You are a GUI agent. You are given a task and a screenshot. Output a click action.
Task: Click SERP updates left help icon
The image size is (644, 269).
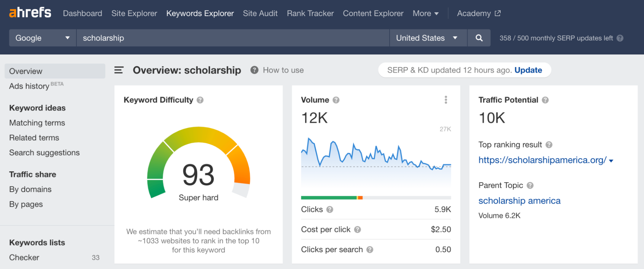tap(620, 38)
